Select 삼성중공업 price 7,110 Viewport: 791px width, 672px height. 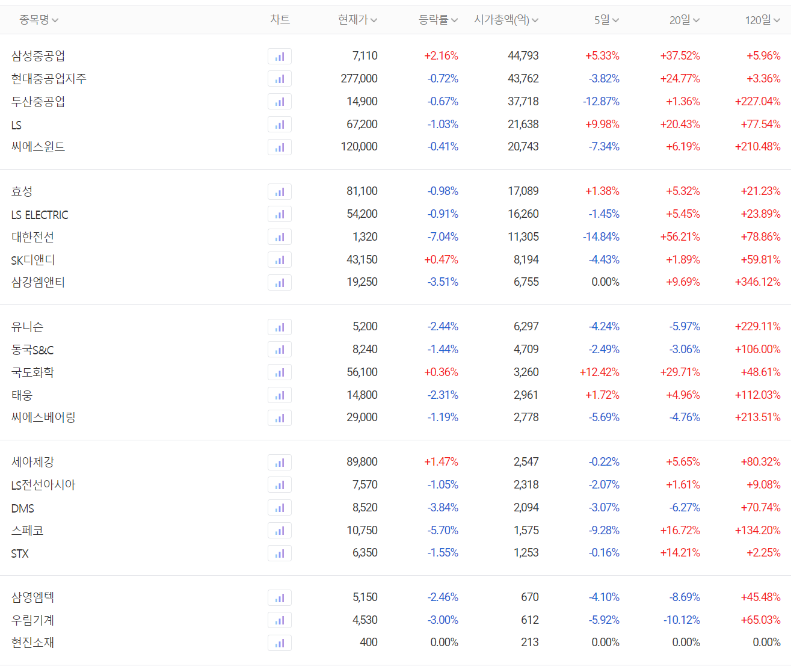(x=365, y=56)
